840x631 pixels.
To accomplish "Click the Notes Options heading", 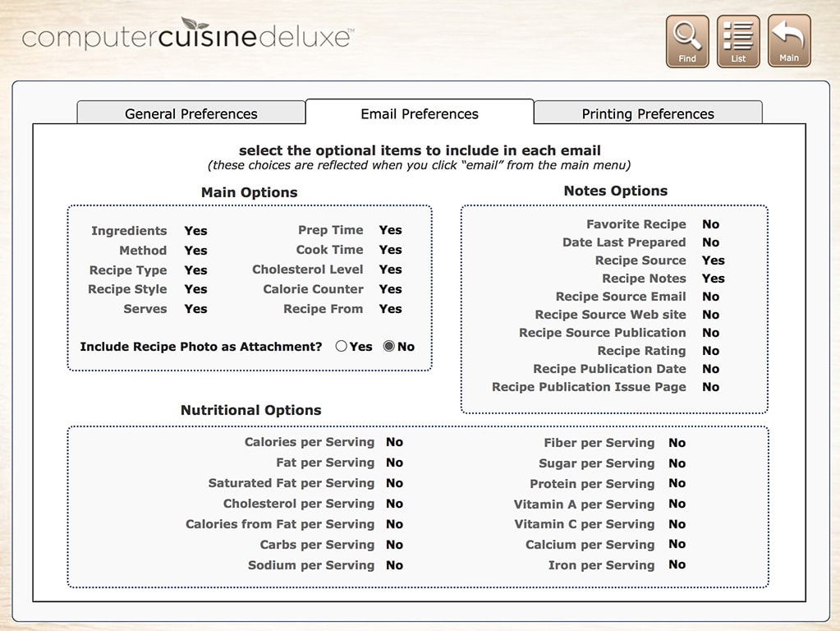I will pyautogui.click(x=616, y=191).
